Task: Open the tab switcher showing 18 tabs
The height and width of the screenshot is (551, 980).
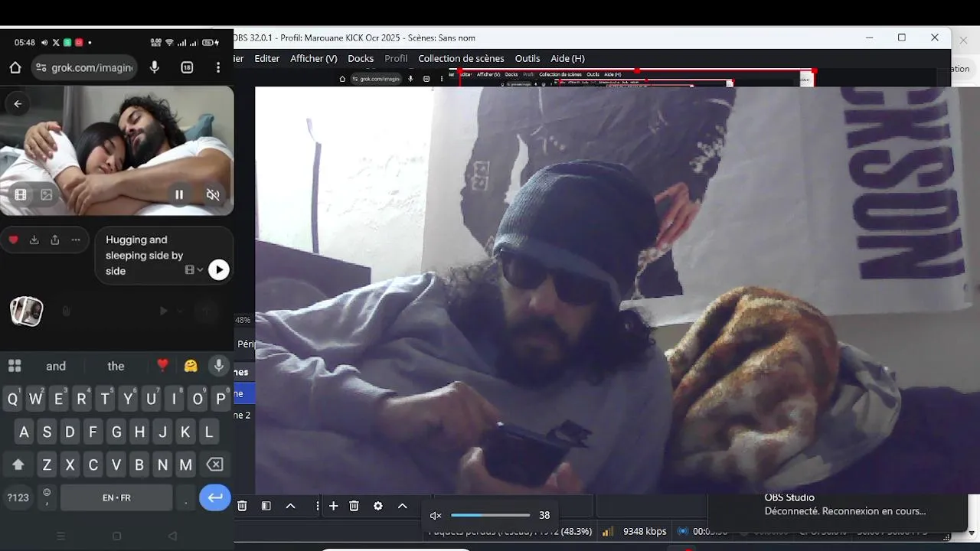Action: coord(187,67)
